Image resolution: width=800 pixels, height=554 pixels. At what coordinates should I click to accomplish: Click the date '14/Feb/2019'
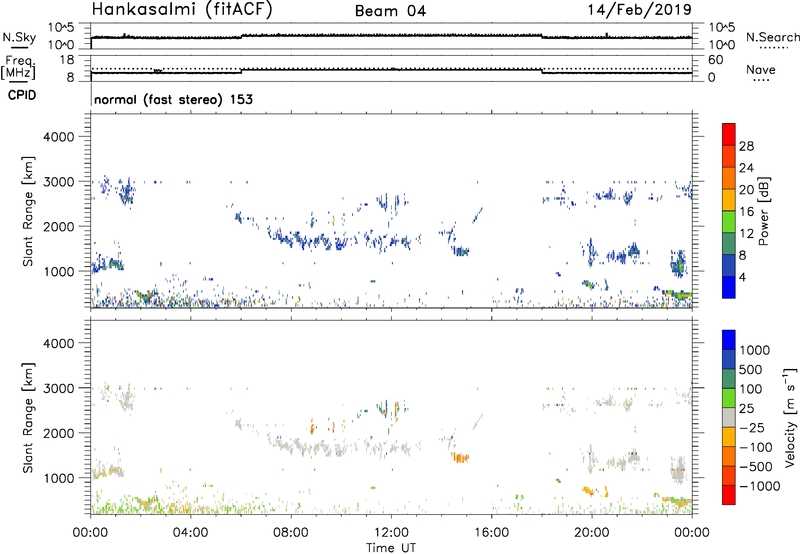pyautogui.click(x=639, y=9)
